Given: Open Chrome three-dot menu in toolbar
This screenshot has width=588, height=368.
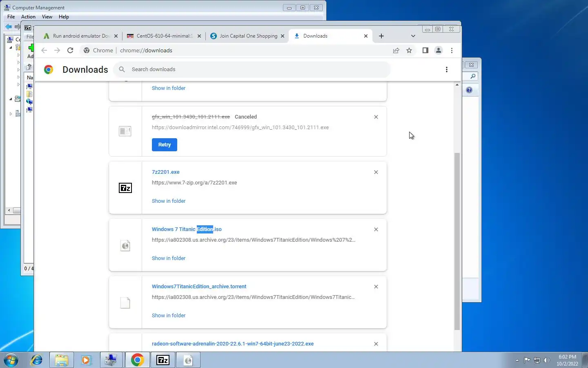Looking at the screenshot, I should pos(452,50).
